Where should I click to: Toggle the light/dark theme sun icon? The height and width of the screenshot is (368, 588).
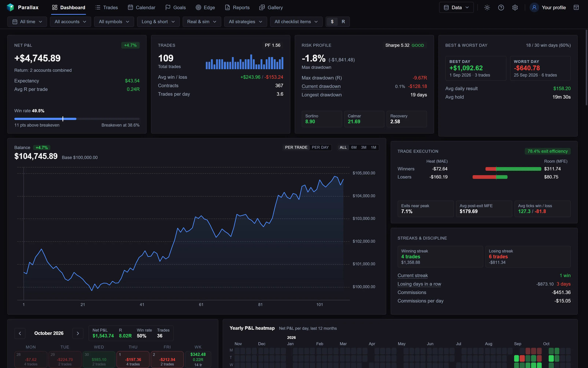point(487,8)
